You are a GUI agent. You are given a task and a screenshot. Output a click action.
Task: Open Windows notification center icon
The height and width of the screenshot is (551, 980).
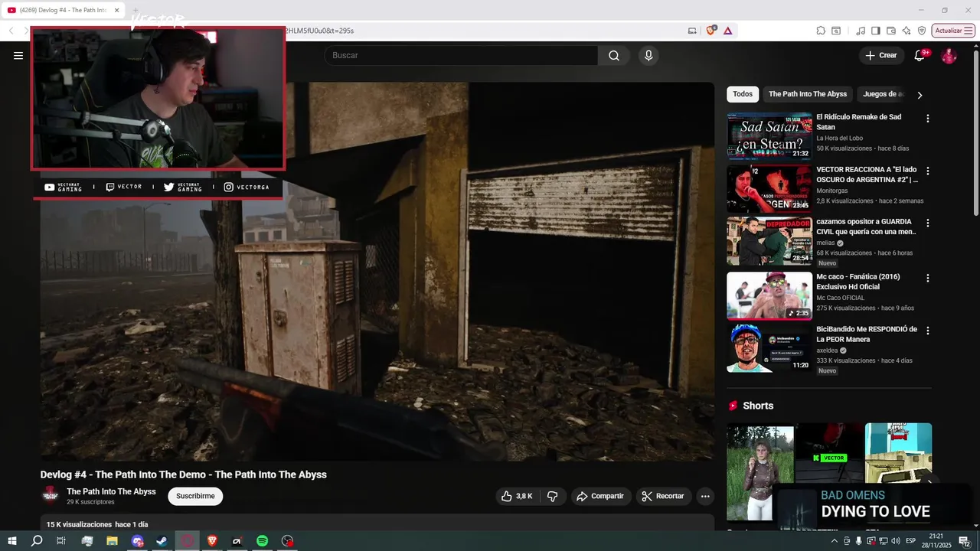pyautogui.click(x=965, y=541)
